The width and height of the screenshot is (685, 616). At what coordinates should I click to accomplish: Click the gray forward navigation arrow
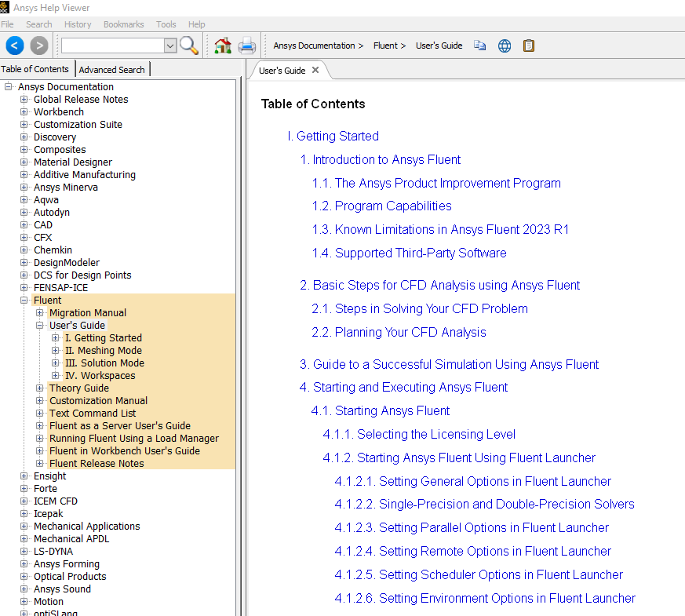[x=39, y=46]
